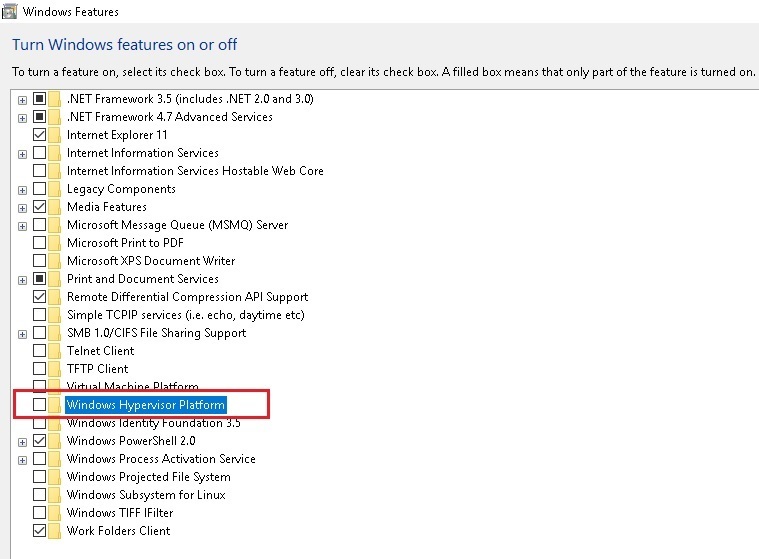Enable the Windows Hypervisor Platform checkbox
Image resolution: width=759 pixels, height=559 pixels.
[40, 404]
